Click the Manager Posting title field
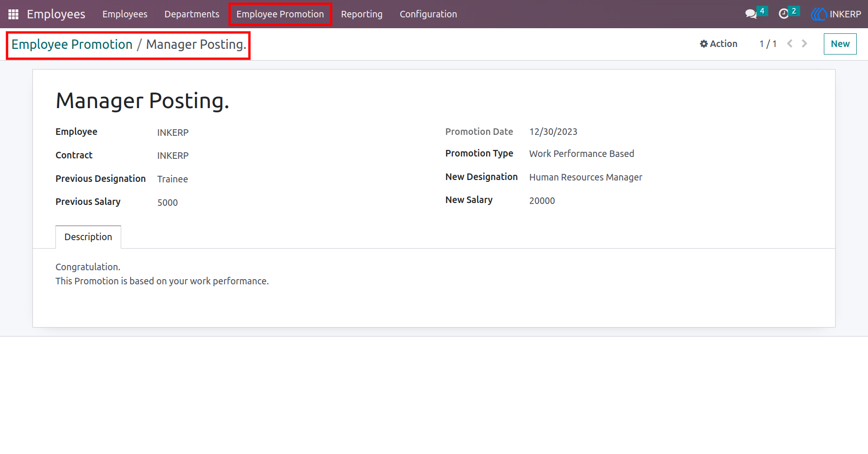This screenshot has height=454, width=868. tap(142, 101)
